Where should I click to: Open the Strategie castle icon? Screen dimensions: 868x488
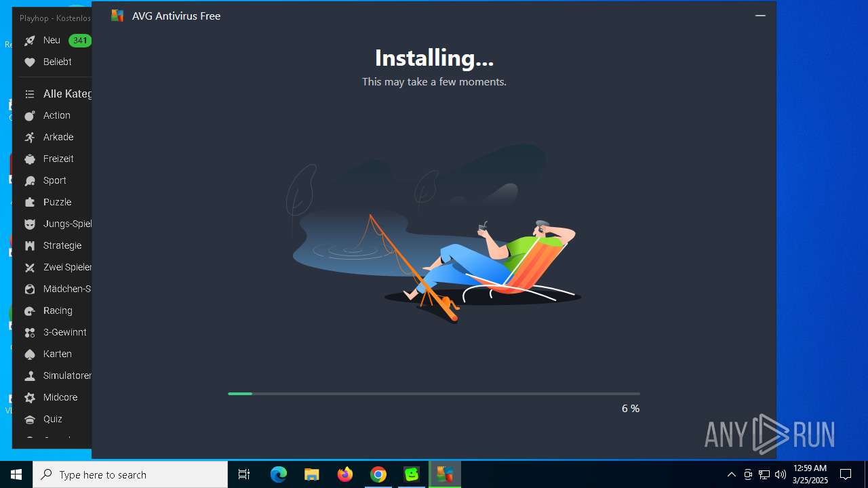point(30,246)
